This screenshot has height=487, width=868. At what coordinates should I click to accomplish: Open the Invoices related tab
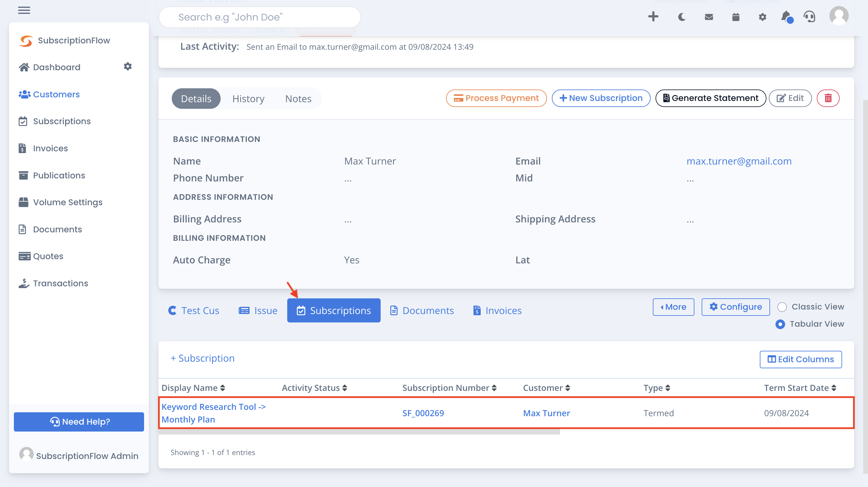point(497,310)
